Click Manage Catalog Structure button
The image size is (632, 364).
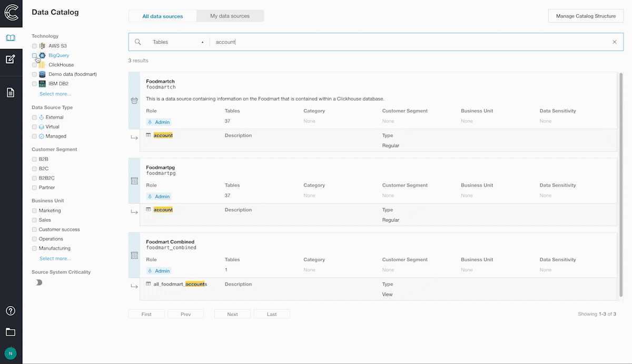coord(586,16)
